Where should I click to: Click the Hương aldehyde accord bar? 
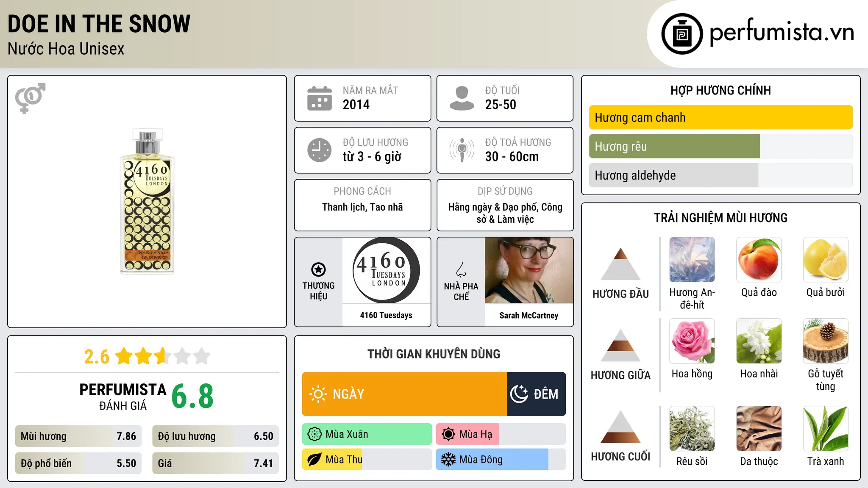click(x=721, y=175)
